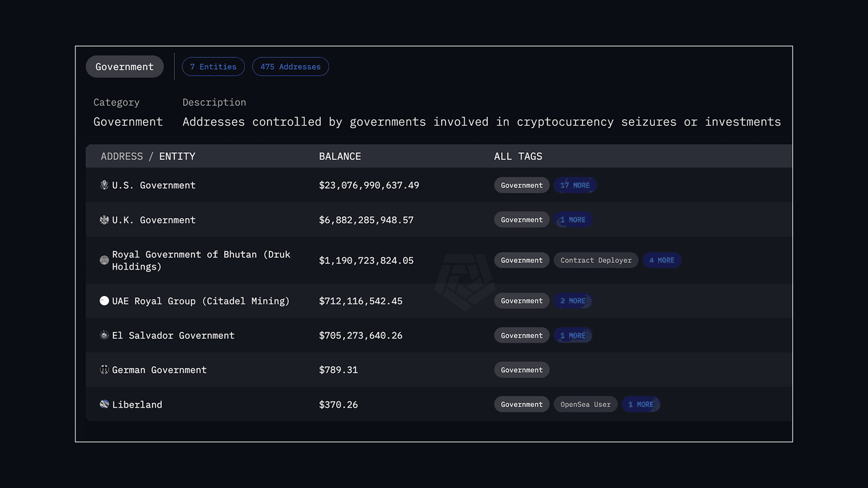This screenshot has width=868, height=488.
Task: Open the El Salvador Government entity
Action: click(x=173, y=335)
